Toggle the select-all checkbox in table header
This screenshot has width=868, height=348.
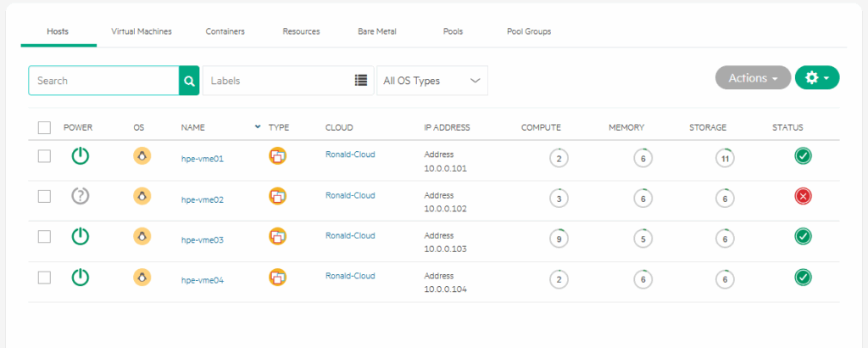coord(45,127)
